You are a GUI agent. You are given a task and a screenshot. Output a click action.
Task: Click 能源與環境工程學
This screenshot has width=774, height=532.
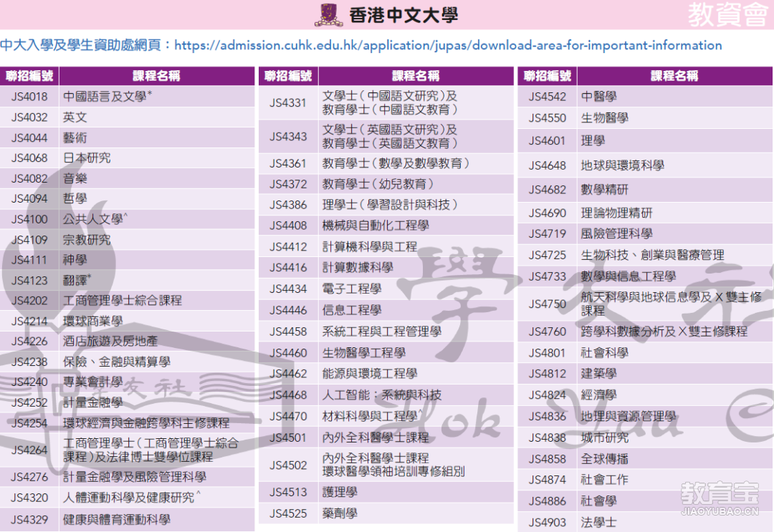coord(370,374)
